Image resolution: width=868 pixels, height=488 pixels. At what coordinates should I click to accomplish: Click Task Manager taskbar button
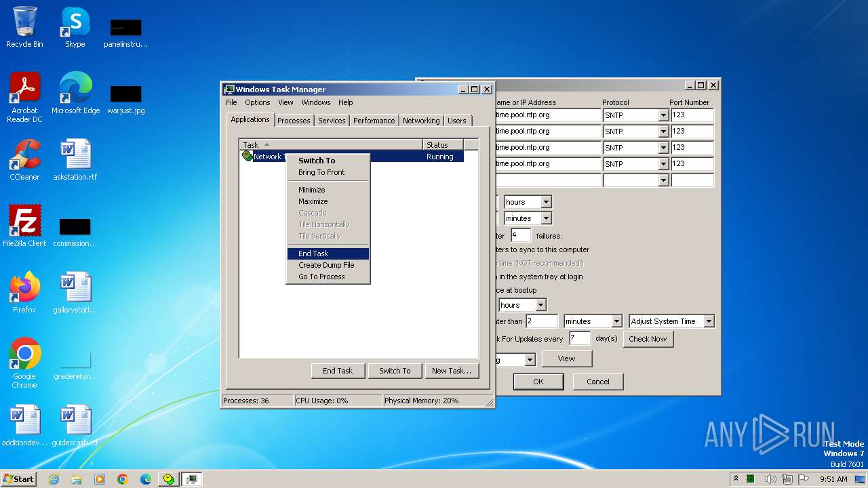(x=193, y=479)
